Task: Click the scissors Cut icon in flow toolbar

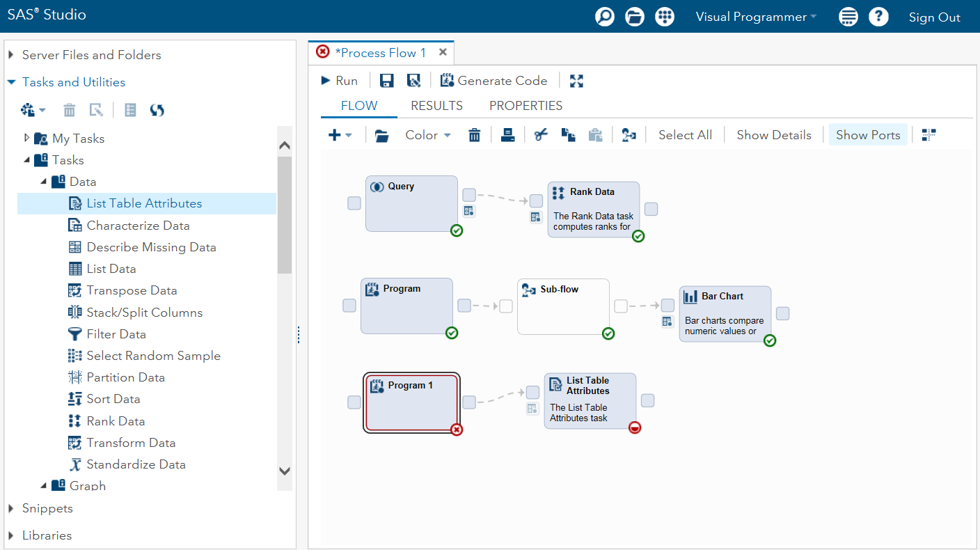Action: (x=541, y=135)
